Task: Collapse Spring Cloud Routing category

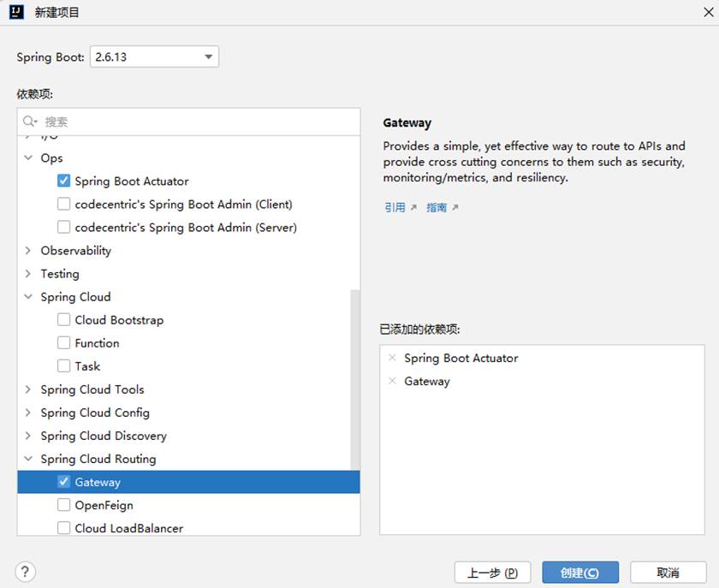Action: tap(28, 459)
